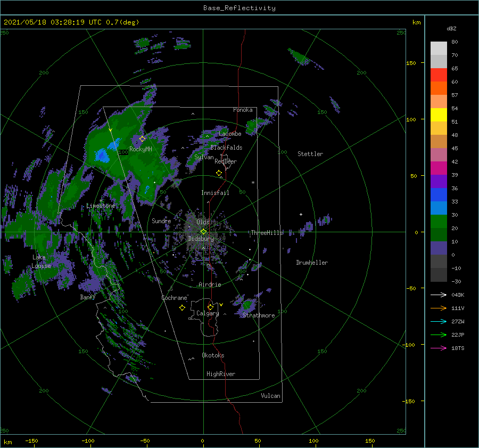Click the ThreeHills label
Screen dimensions: 479x448
point(267,233)
